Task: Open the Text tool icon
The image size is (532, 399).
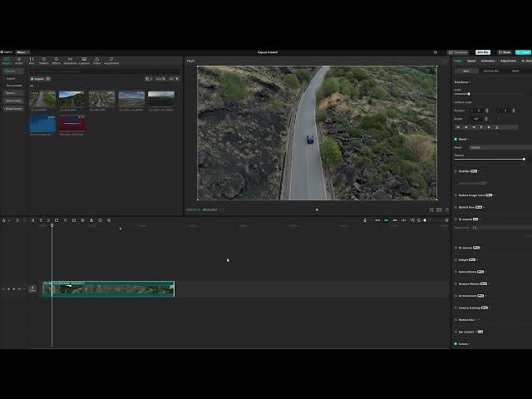Action: click(32, 61)
